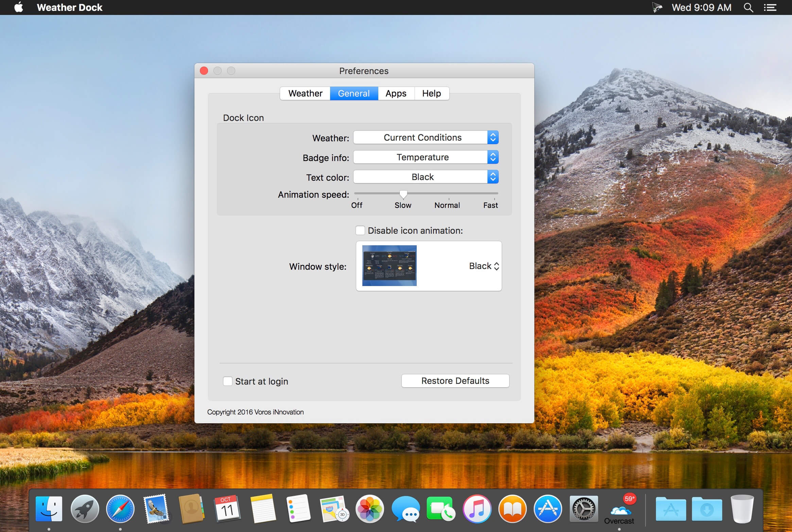Screen dimensions: 792x532
Task: Open the Badge info Temperature dropdown
Action: click(x=426, y=157)
